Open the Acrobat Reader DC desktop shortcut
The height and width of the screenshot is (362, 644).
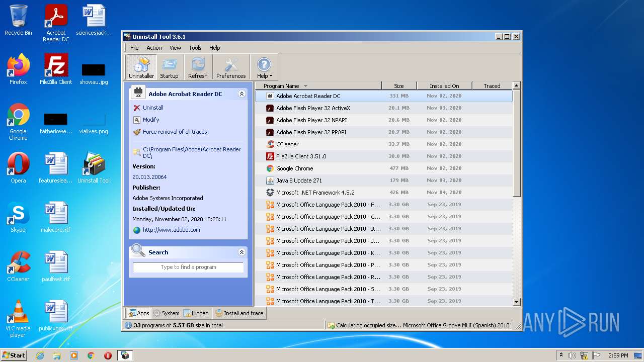(56, 23)
